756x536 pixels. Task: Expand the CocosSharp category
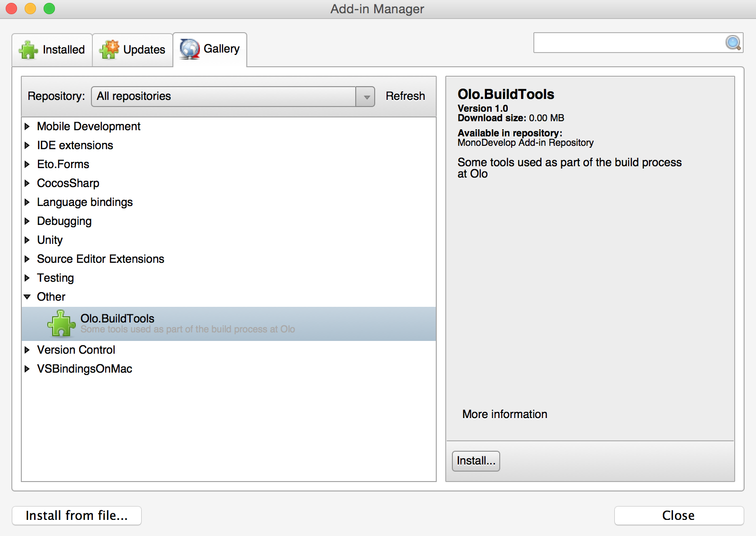[27, 183]
